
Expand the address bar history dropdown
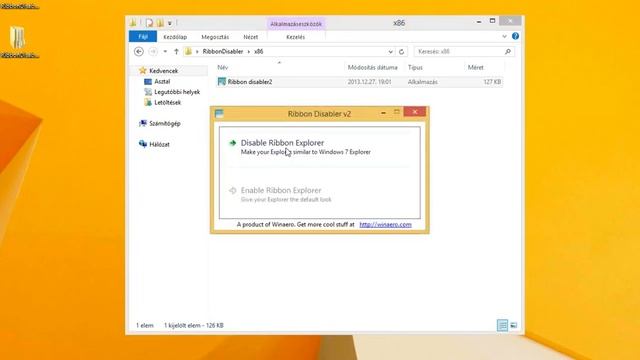[391, 52]
